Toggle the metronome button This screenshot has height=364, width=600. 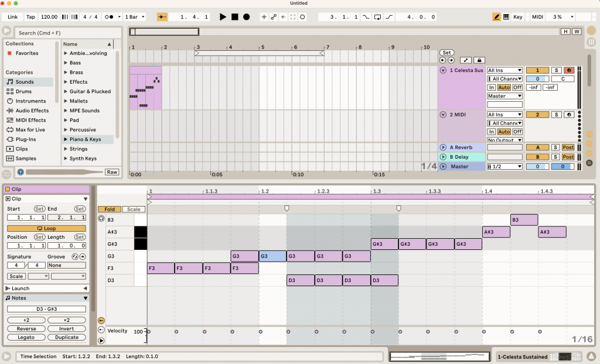[x=109, y=17]
